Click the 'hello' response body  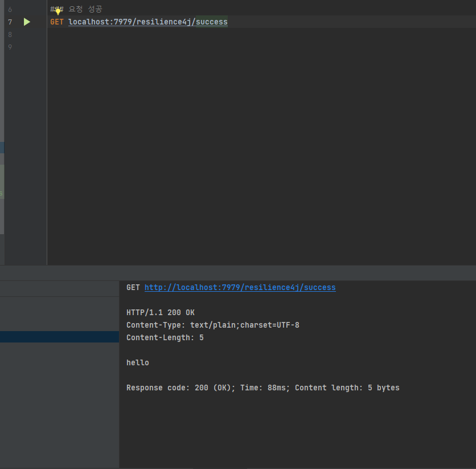click(138, 362)
